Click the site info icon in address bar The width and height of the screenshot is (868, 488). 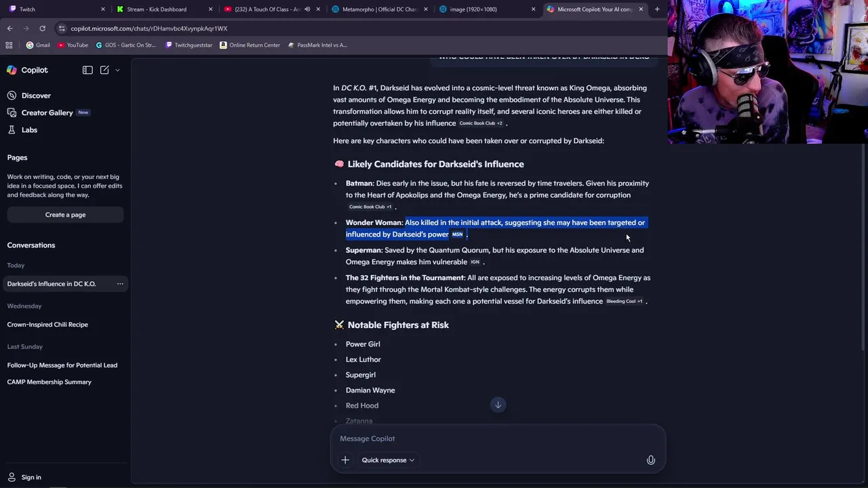pyautogui.click(x=62, y=28)
